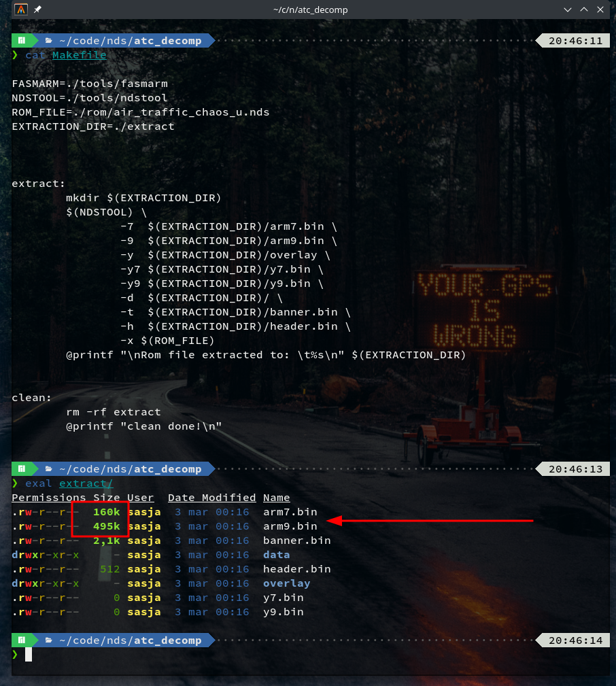The height and width of the screenshot is (686, 616).
Task: Click the -y9 y9.bin option line
Action: (222, 284)
